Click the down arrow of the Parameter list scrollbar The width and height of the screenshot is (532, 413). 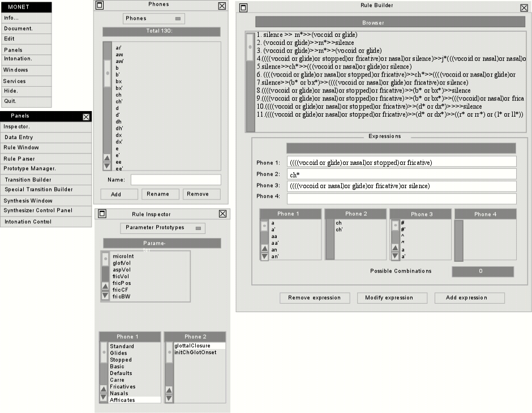105,296
